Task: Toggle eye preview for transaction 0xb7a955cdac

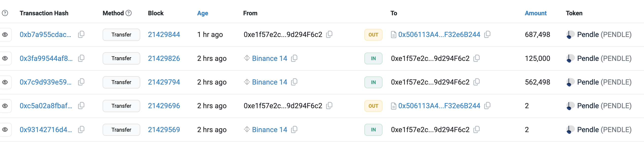Action: [x=5, y=35]
